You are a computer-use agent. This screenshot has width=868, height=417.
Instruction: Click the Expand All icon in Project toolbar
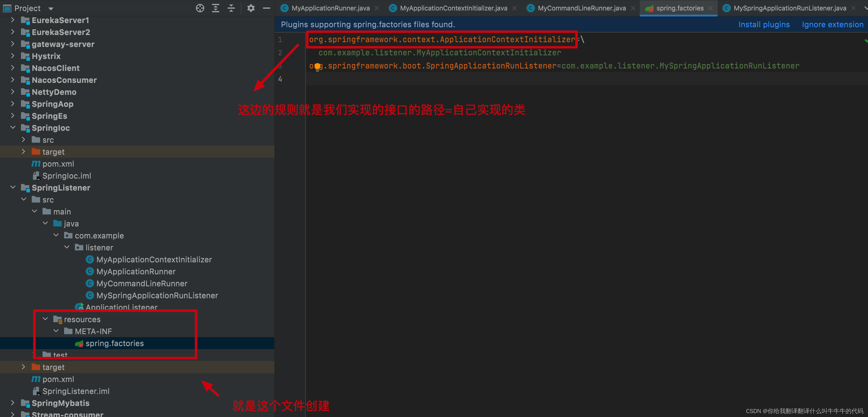click(x=215, y=8)
